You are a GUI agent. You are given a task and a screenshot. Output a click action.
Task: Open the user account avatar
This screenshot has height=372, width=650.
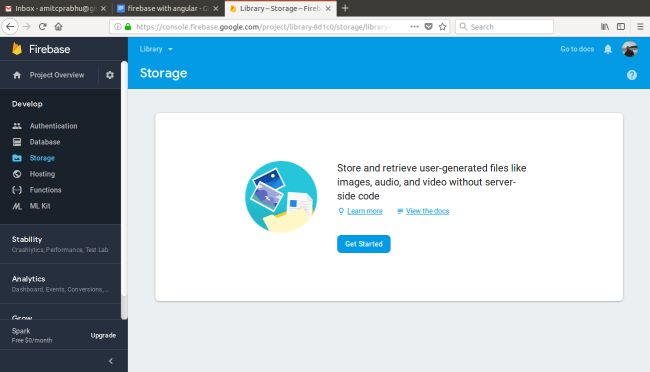coord(630,49)
